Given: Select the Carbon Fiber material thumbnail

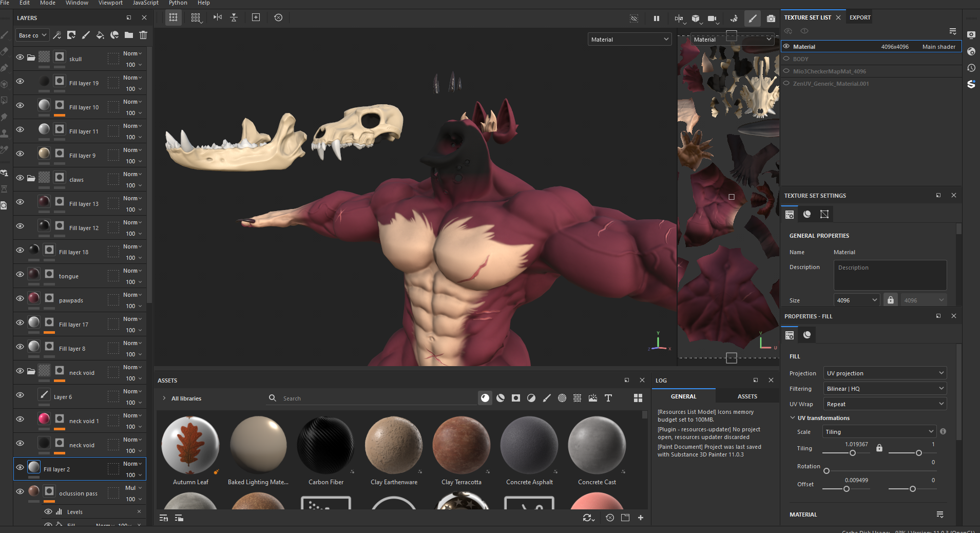Looking at the screenshot, I should (326, 445).
